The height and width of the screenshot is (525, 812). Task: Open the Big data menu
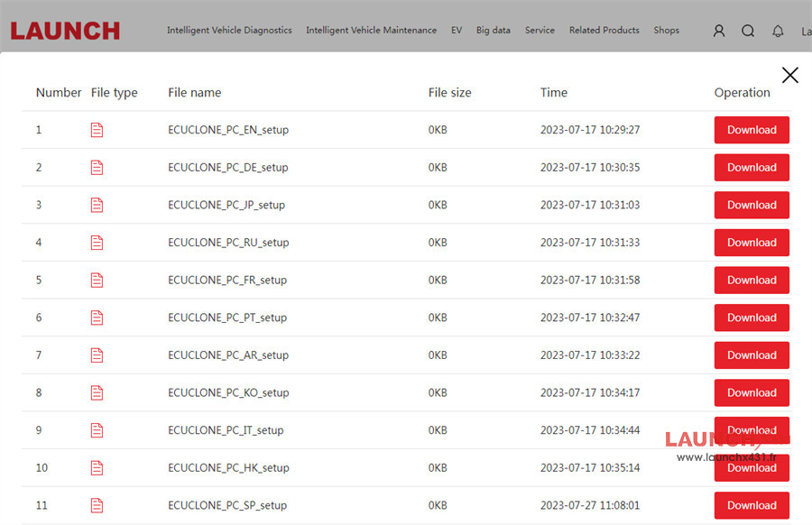tap(494, 31)
